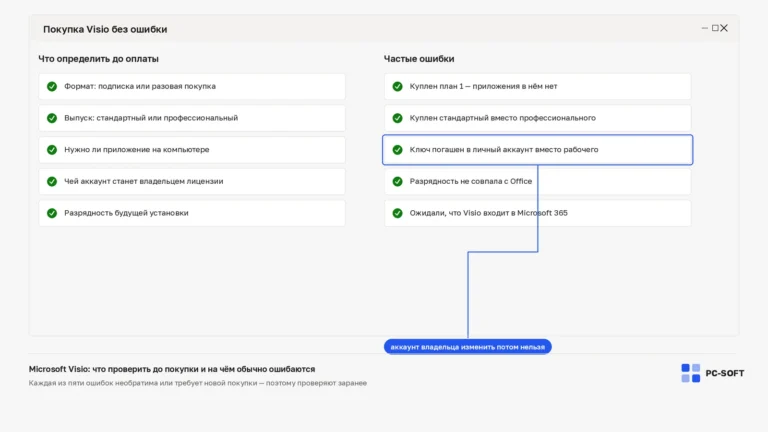Click the green check next to 'Нужно ли приложение на компьютере'
Viewport: 768px width, 432px height.
point(52,150)
